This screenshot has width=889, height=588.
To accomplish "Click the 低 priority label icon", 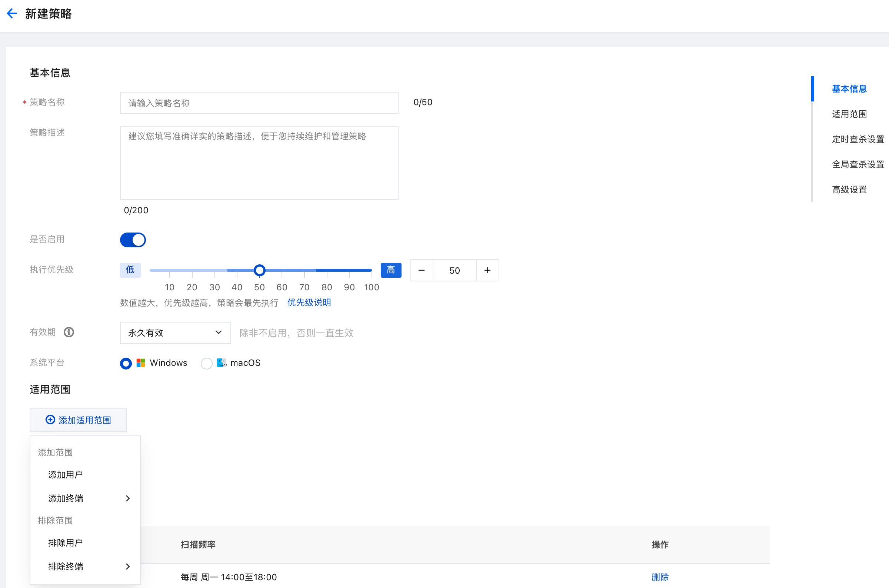I will pyautogui.click(x=130, y=270).
